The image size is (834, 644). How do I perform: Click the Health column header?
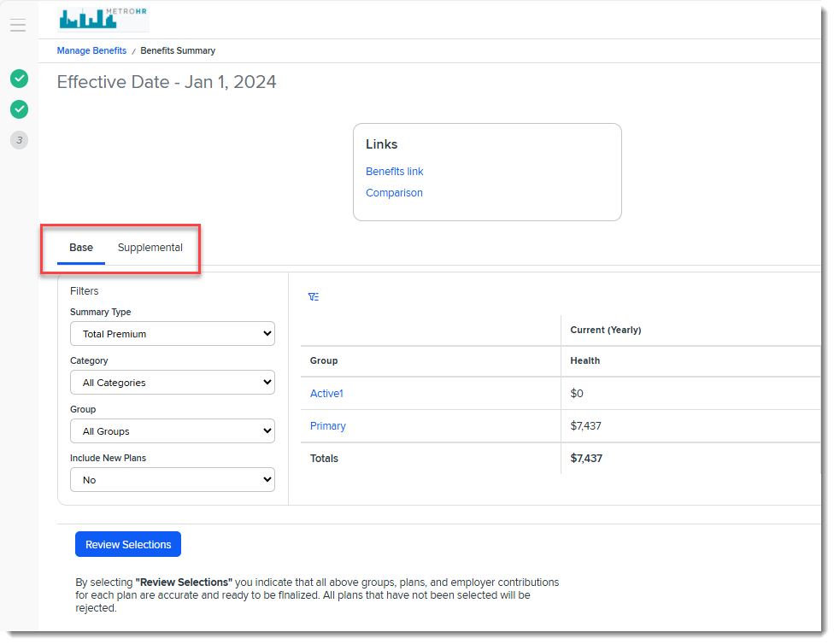click(x=585, y=361)
